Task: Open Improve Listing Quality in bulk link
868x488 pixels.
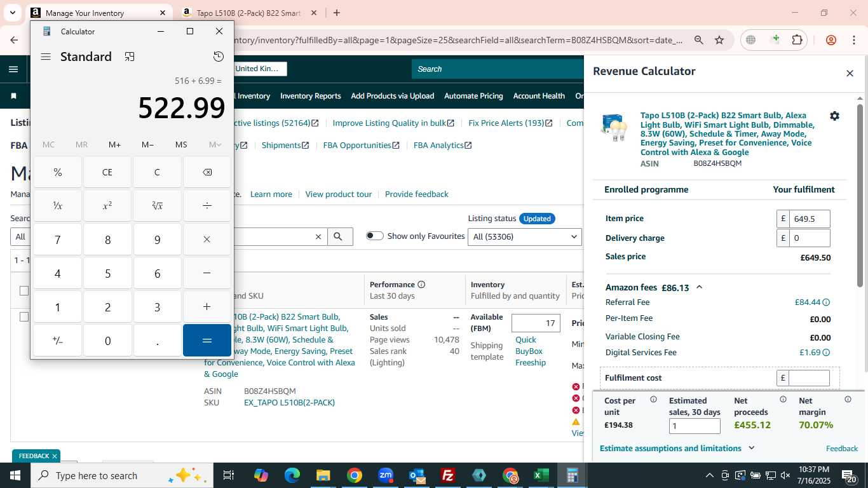Action: pos(393,123)
